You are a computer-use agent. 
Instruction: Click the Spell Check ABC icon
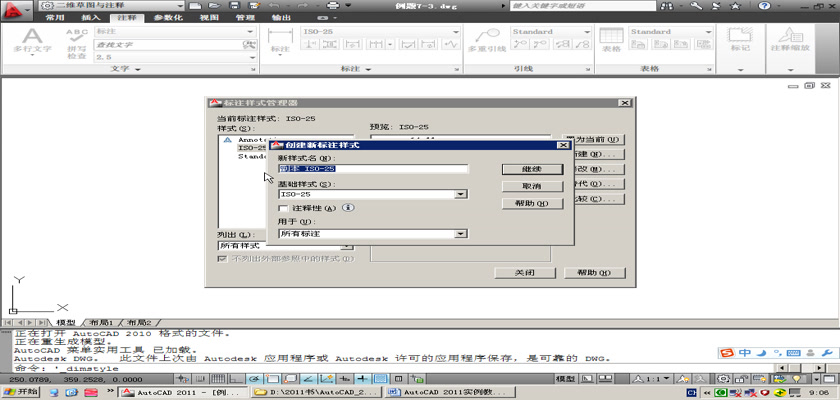(77, 35)
